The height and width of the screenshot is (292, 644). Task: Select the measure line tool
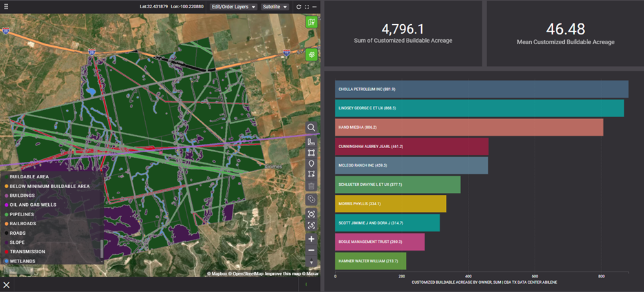(311, 141)
